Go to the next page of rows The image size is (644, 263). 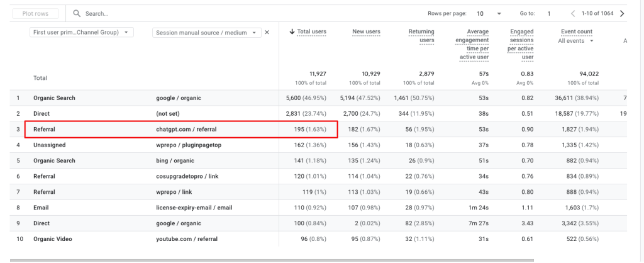pos(622,13)
